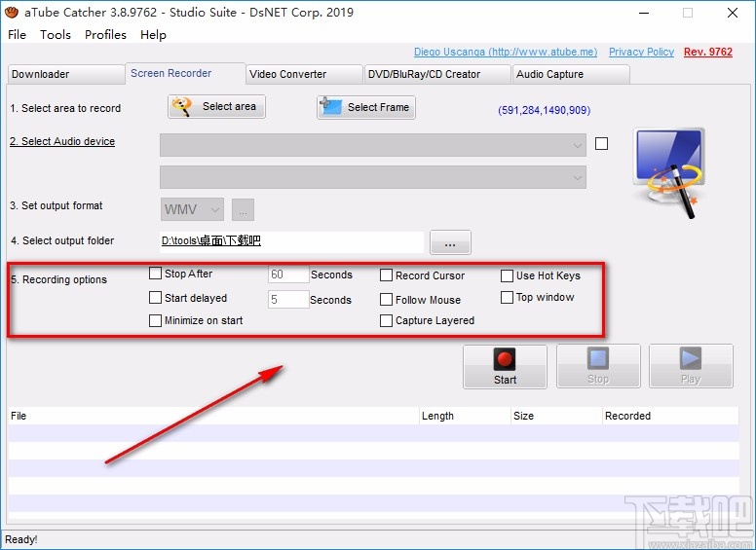Open the Diego Uscanga atube.me link

pyautogui.click(x=506, y=52)
